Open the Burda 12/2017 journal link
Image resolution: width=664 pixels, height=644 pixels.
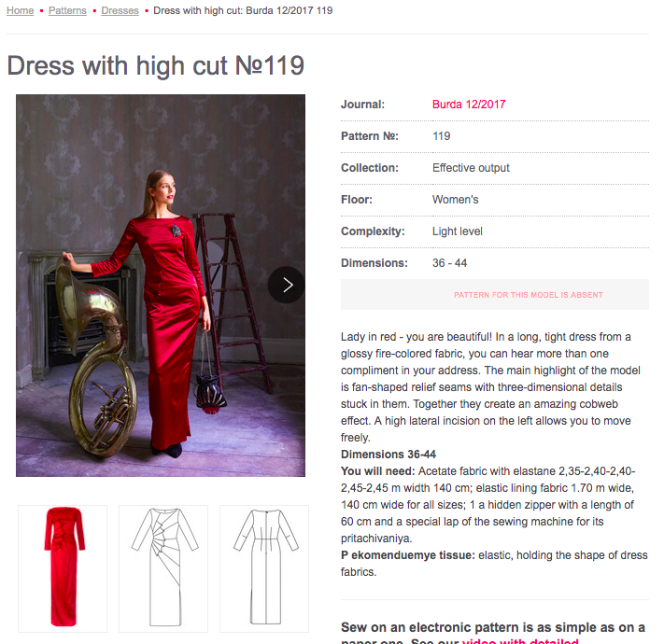469,105
